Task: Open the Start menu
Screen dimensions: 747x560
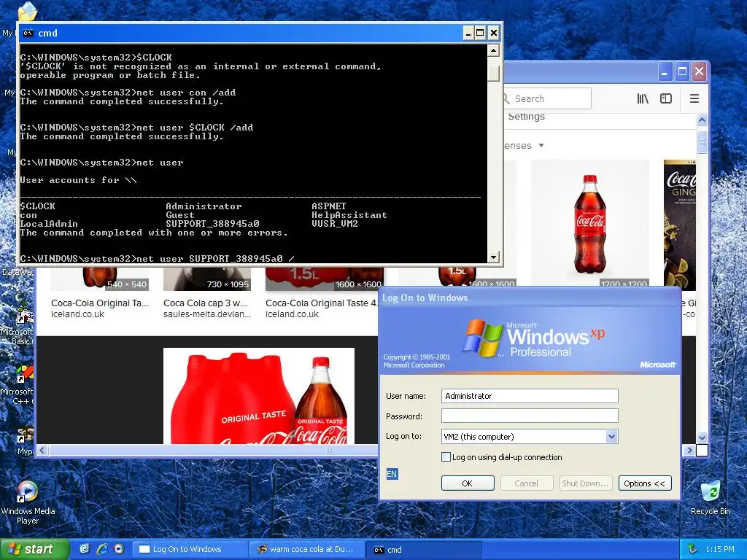Action: 34,549
